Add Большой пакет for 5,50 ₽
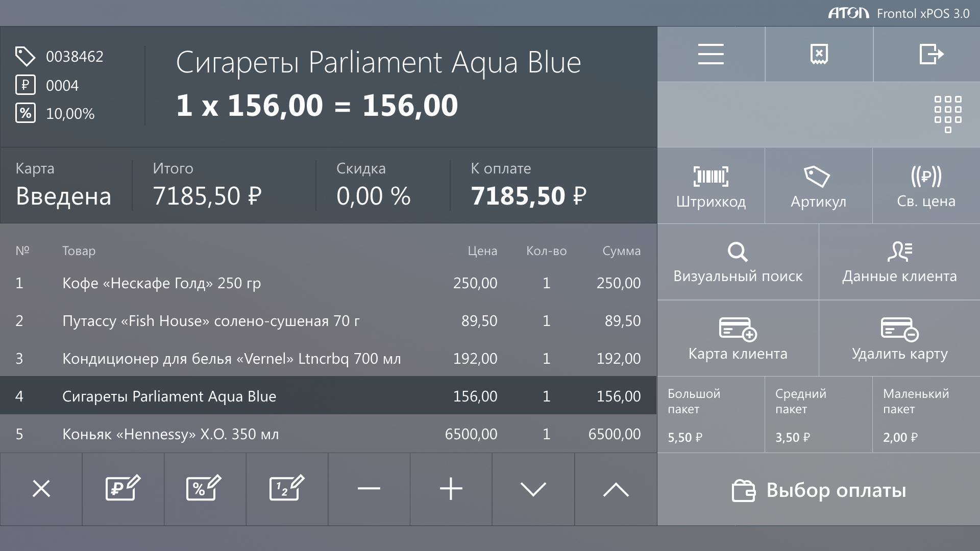The height and width of the screenshot is (551, 980). 710,415
